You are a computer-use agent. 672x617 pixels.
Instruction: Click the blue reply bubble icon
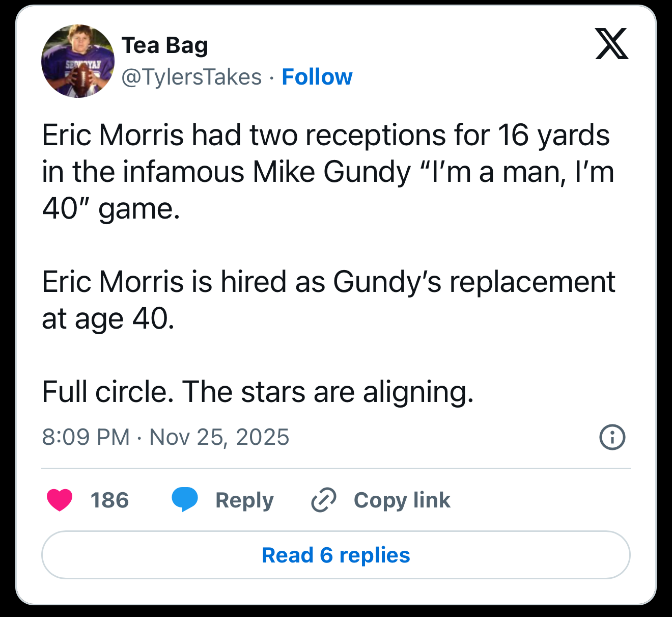tap(185, 499)
